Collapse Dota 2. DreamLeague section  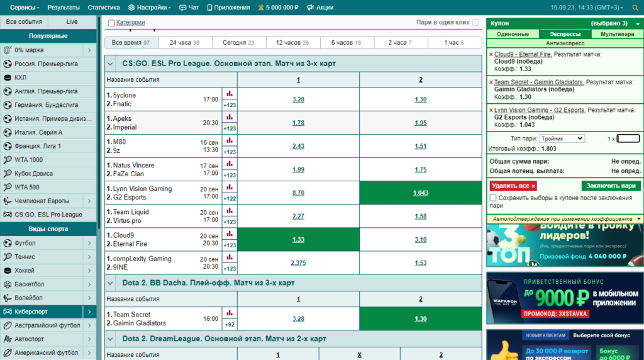click(x=110, y=339)
